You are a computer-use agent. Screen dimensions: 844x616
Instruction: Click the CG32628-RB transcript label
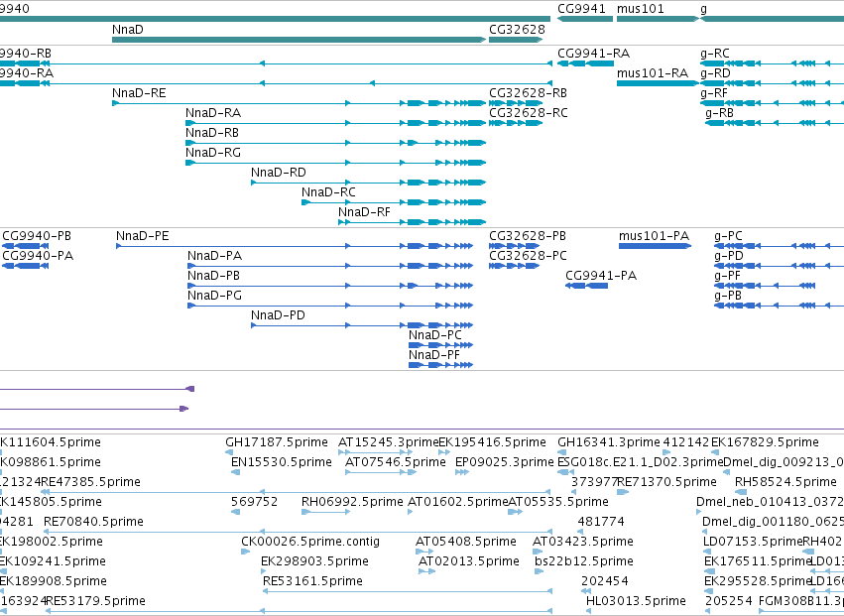[x=528, y=93]
